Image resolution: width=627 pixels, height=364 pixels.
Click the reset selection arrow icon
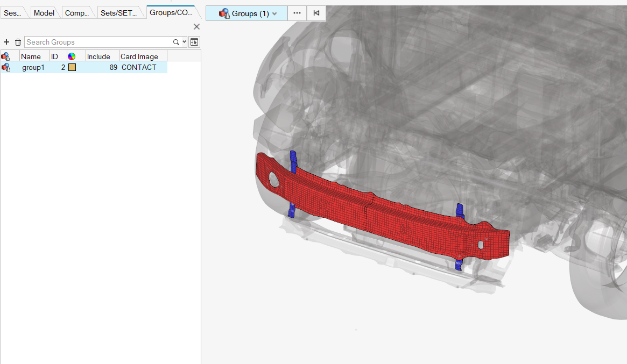[316, 13]
